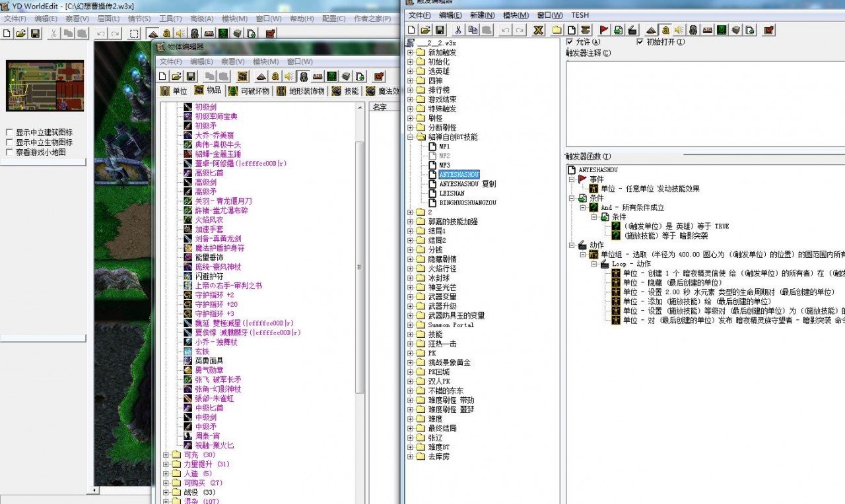
Task: Open 作者之家(P) menu in YD WorldEdit
Action: 372,18
